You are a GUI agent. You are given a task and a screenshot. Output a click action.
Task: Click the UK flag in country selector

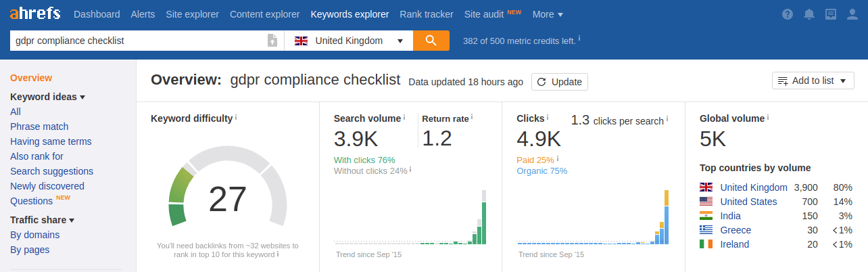302,41
